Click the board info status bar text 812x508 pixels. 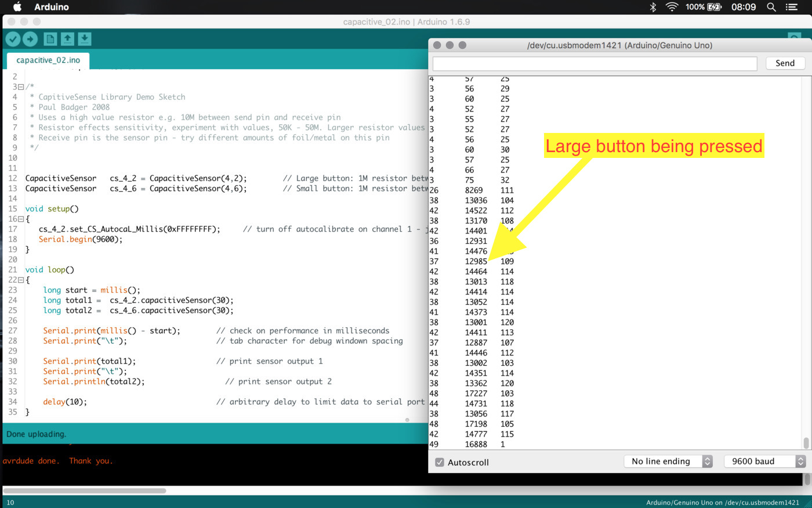click(x=723, y=503)
